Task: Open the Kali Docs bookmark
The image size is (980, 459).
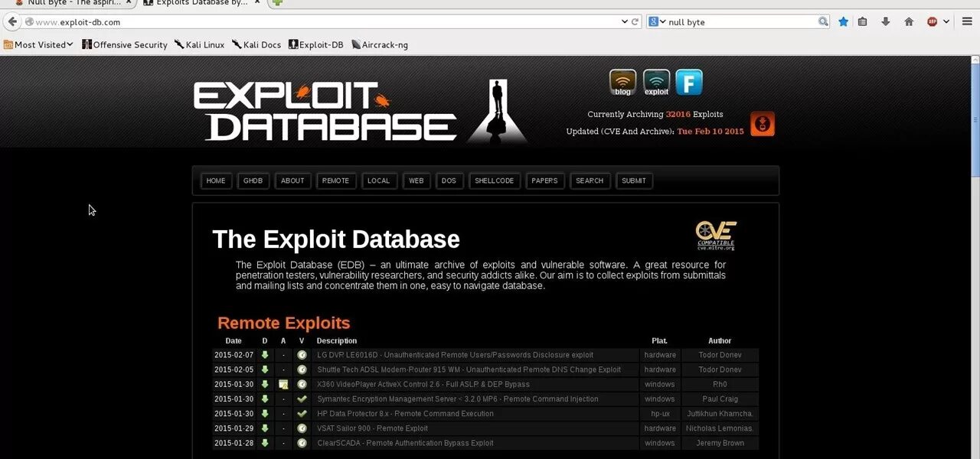Action: pyautogui.click(x=256, y=44)
